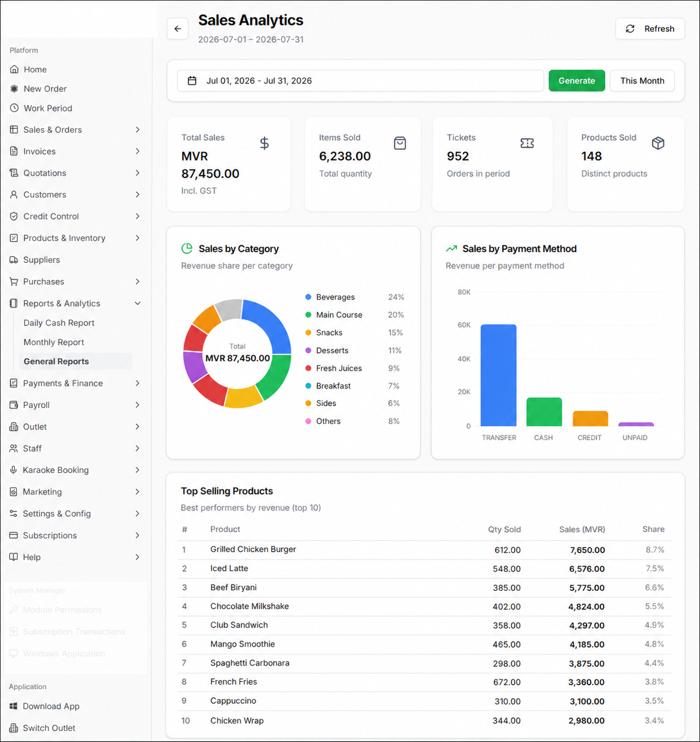Click the green Generate button
Screen dimensions: 700x742
(576, 81)
